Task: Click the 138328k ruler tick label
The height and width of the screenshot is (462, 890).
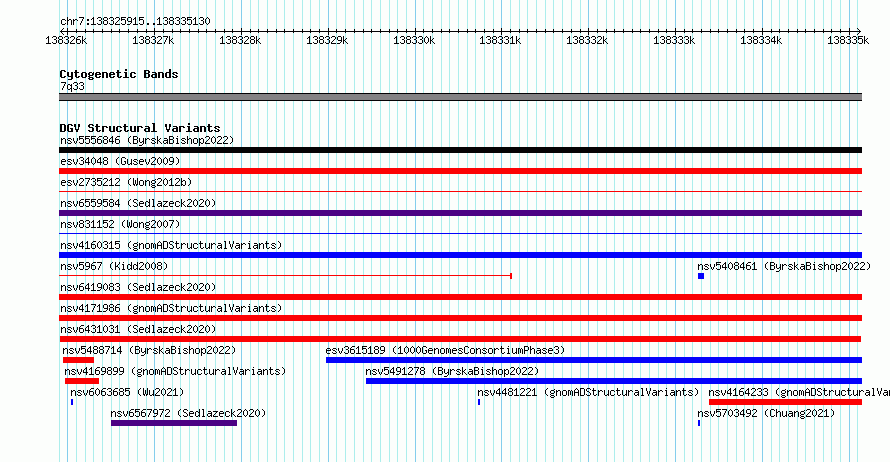Action: click(x=240, y=40)
